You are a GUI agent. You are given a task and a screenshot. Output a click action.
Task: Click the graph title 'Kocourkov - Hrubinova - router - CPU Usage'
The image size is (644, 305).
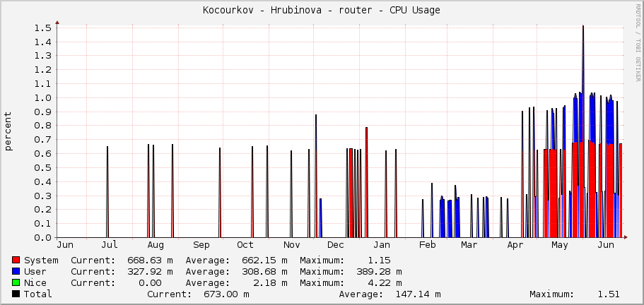click(x=322, y=11)
